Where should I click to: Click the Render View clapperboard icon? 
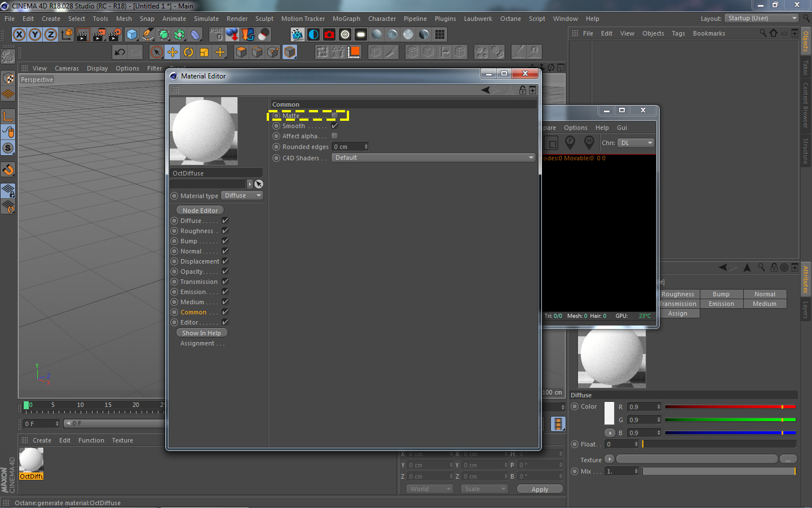point(83,34)
